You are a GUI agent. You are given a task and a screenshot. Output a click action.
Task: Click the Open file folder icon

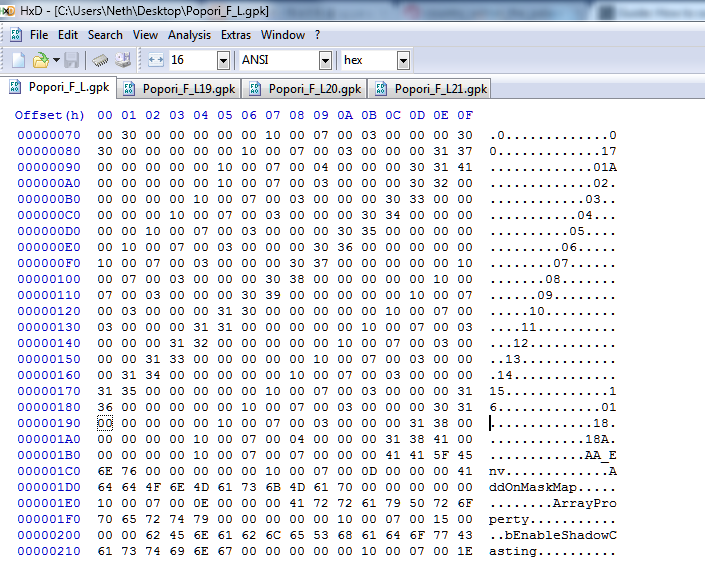tap(41, 60)
